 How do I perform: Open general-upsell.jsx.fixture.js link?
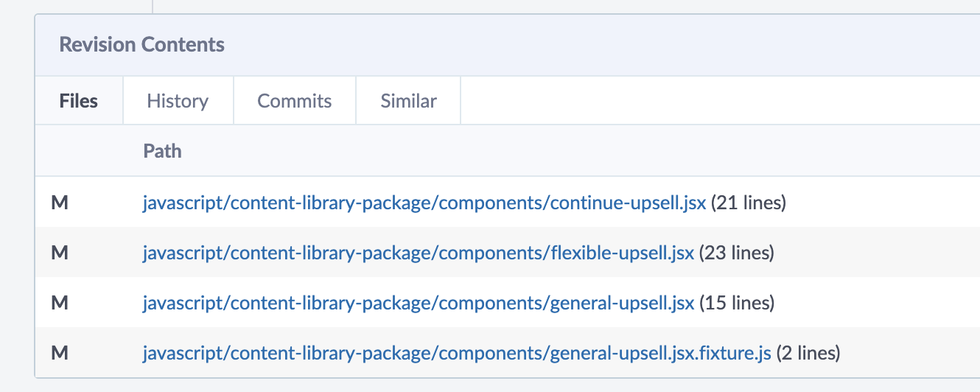(x=457, y=353)
